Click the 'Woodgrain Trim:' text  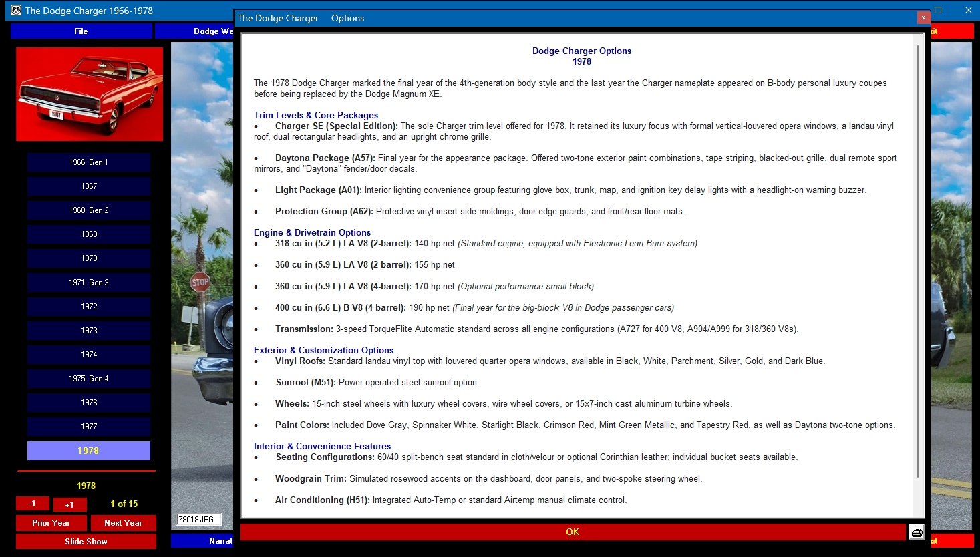311,478
